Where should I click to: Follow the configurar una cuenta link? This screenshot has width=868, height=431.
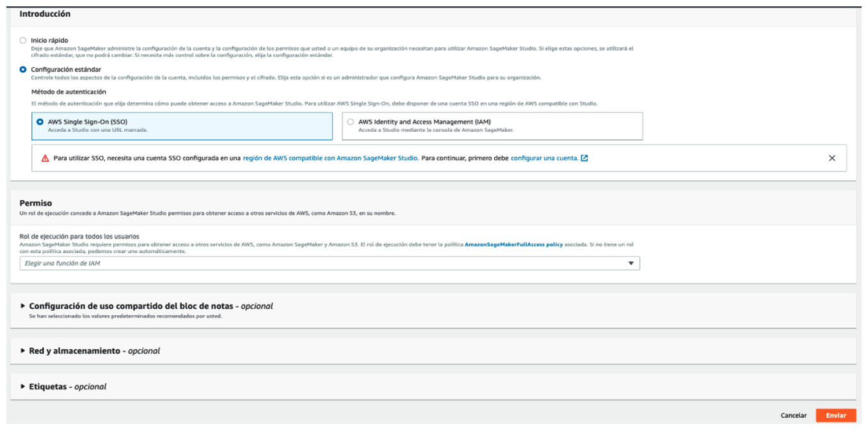click(x=545, y=158)
